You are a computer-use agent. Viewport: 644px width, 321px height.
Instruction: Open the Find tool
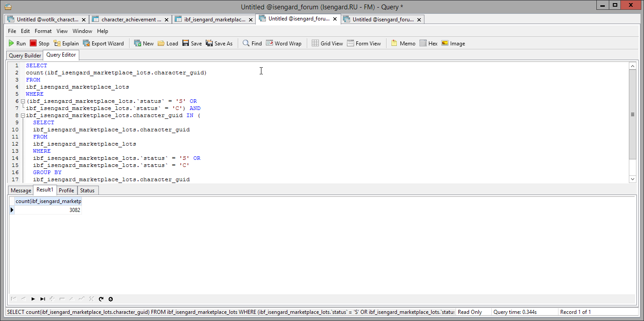click(x=252, y=43)
